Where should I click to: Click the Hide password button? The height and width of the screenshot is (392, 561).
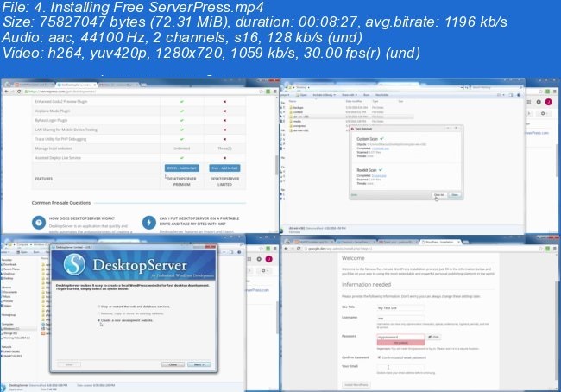coord(434,337)
